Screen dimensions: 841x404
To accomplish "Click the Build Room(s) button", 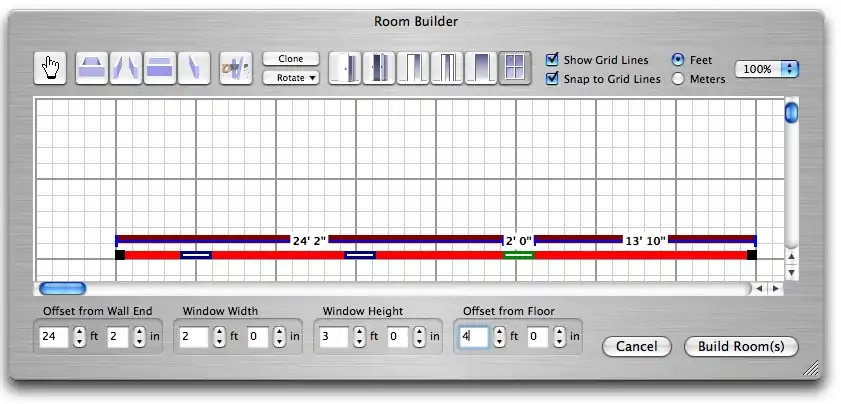I will 741,346.
